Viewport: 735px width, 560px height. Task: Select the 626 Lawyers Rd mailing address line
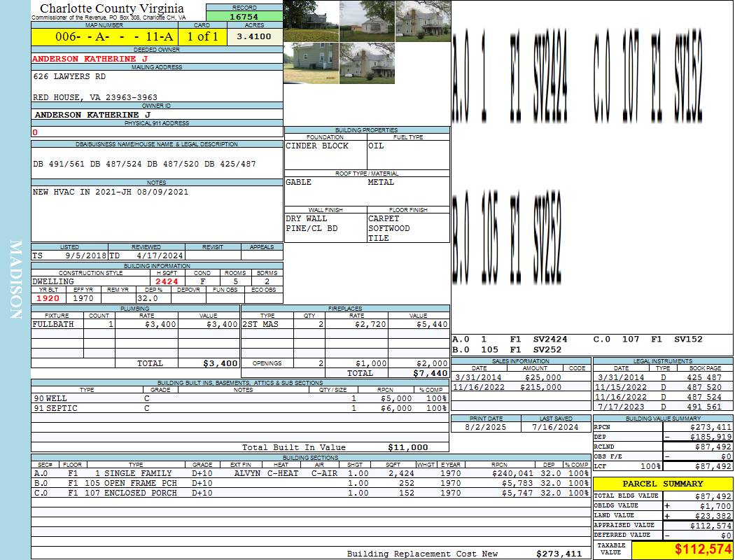pyautogui.click(x=70, y=76)
